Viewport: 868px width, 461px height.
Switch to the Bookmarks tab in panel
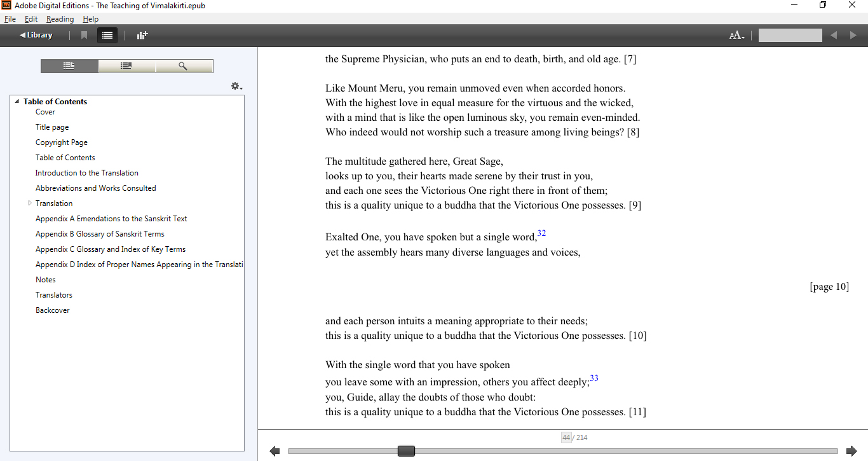[126, 66]
